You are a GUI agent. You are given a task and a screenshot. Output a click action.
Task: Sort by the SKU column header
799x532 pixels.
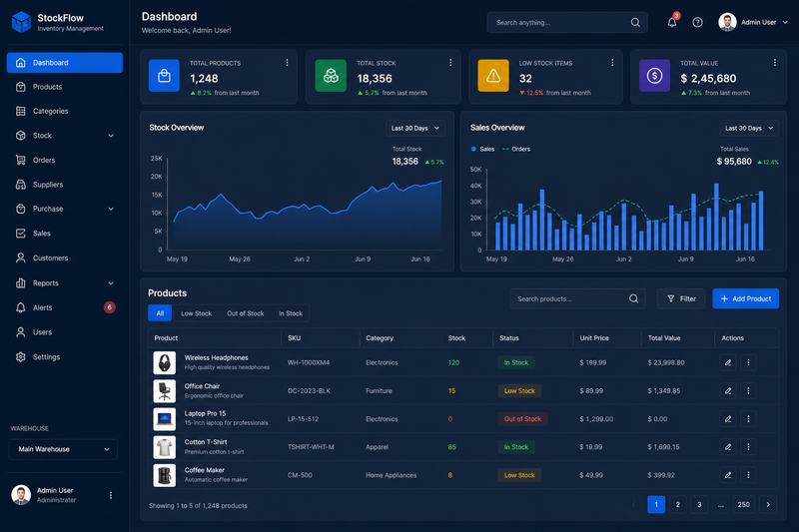294,338
